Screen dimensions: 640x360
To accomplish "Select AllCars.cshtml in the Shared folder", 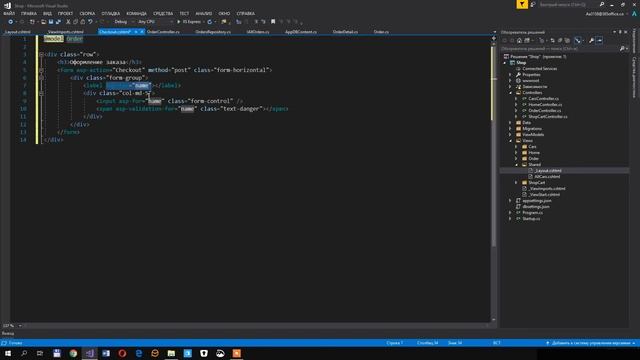I will pyautogui.click(x=547, y=177).
